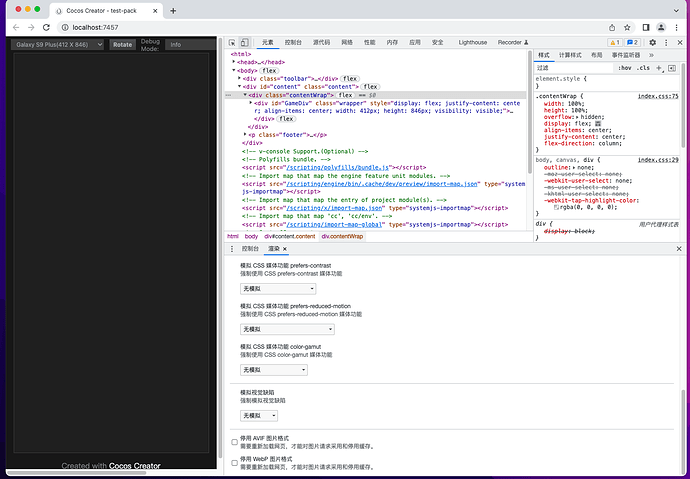This screenshot has height=479, width=690.
Task: Click the Rotate button
Action: [122, 44]
